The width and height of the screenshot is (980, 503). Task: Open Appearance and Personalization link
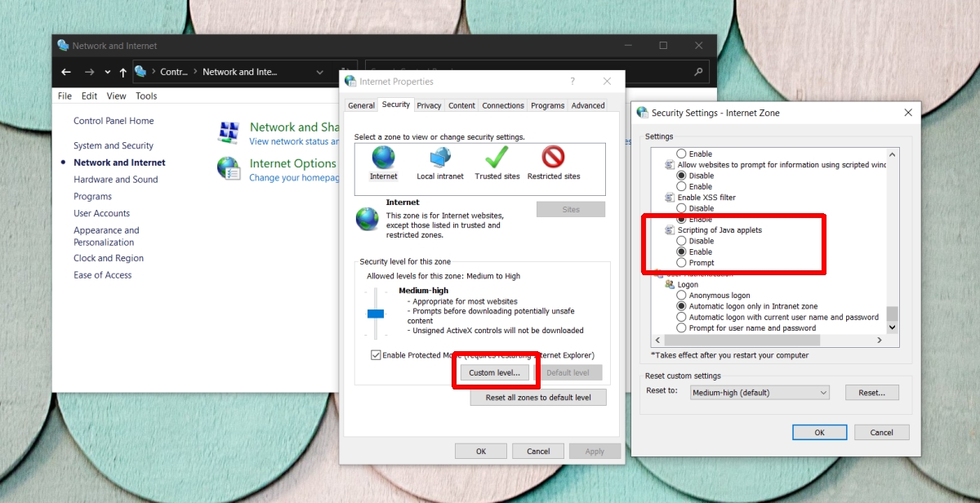(x=106, y=236)
